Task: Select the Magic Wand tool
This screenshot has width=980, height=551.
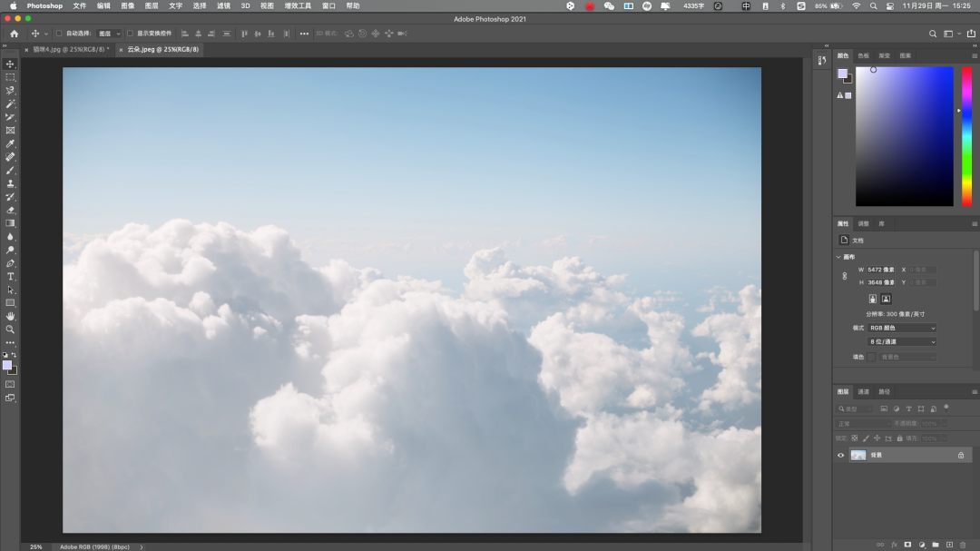Action: [11, 103]
